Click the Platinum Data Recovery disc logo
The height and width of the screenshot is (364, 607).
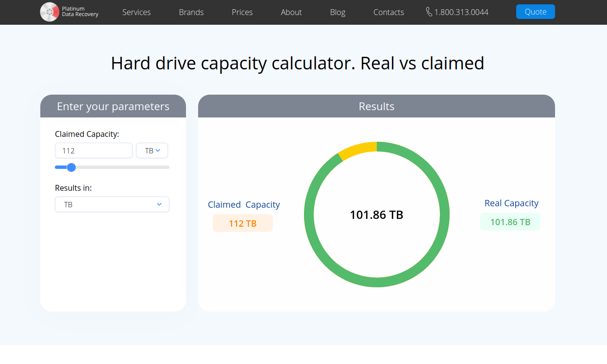click(x=50, y=12)
